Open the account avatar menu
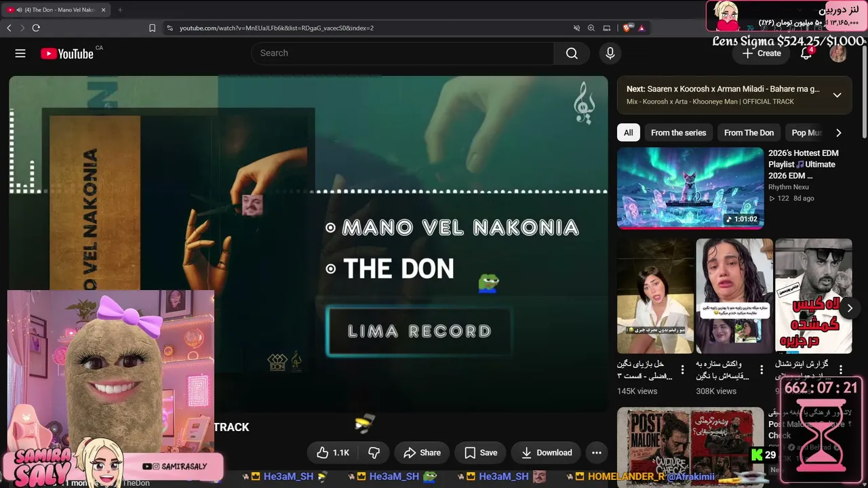Image resolution: width=868 pixels, height=488 pixels. point(838,54)
